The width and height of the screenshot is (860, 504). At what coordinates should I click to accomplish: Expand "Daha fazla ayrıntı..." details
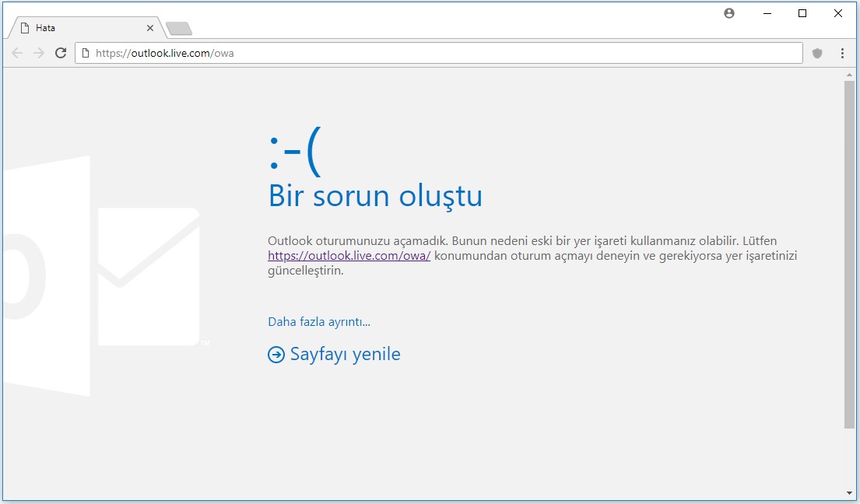(318, 322)
